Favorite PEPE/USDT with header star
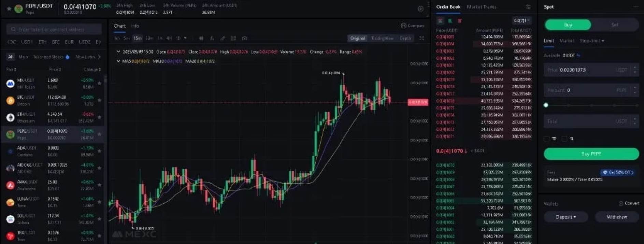 click(x=9, y=9)
